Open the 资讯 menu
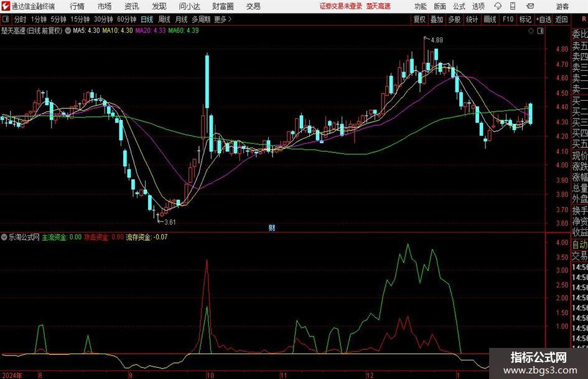Viewport: 588px width, 379px height. point(132,6)
